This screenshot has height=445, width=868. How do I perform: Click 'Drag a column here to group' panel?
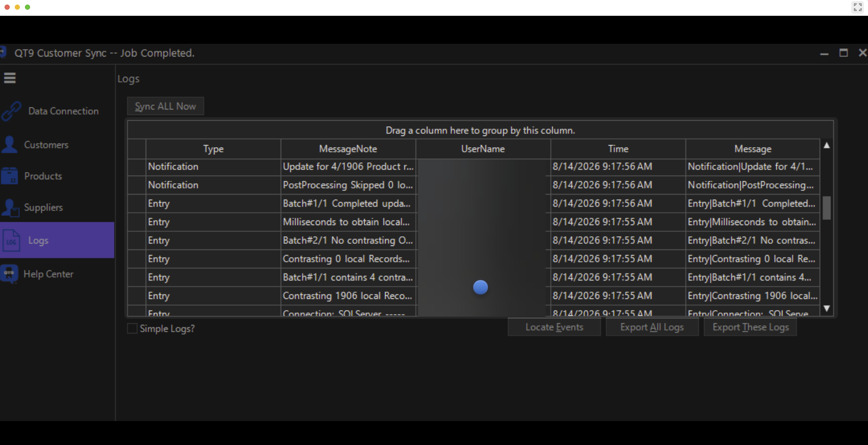480,130
